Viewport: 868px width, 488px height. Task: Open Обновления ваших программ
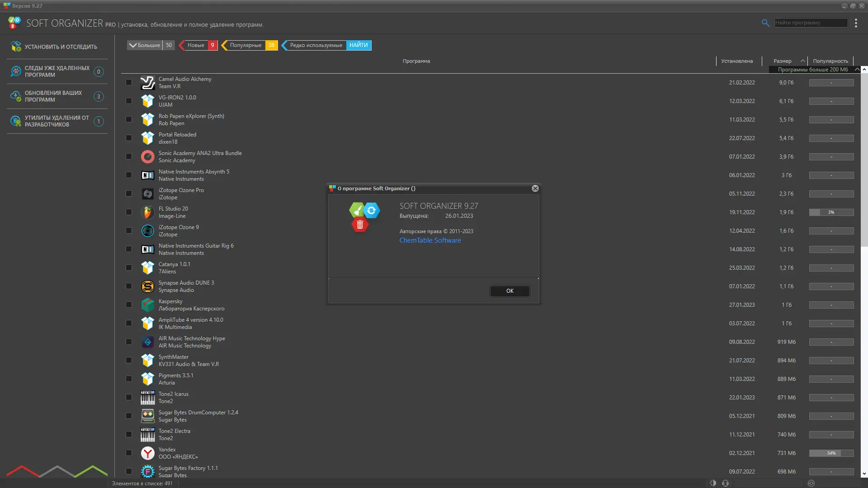tap(53, 96)
